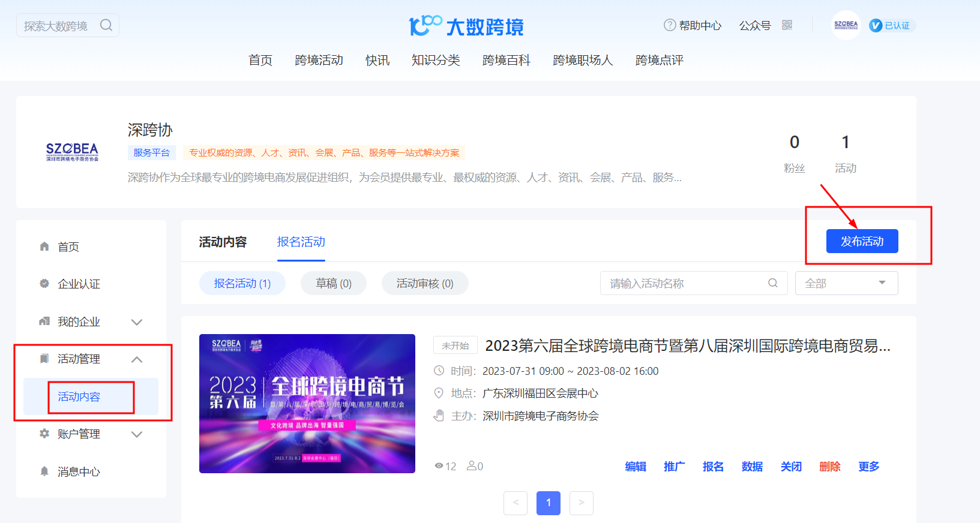Switch to the 报名活动 tab
Screen dimensions: 980x523
(301, 242)
